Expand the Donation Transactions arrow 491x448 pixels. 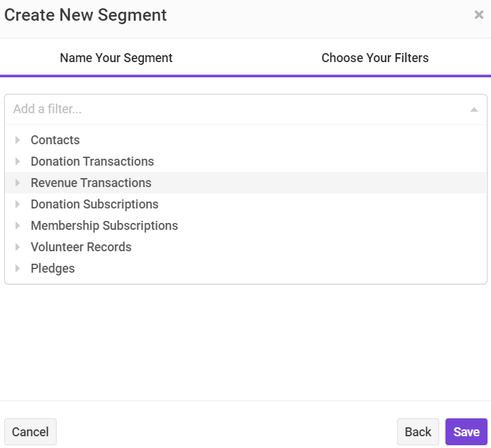(x=17, y=162)
